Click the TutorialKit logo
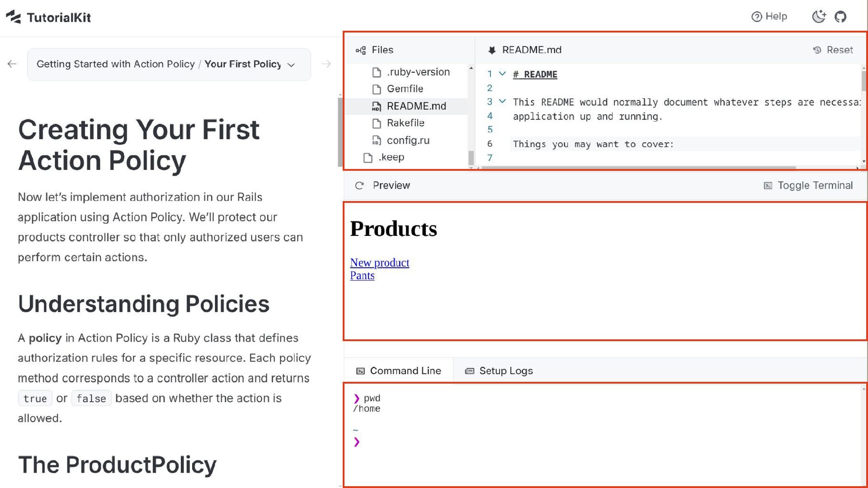868x488 pixels. click(x=48, y=17)
